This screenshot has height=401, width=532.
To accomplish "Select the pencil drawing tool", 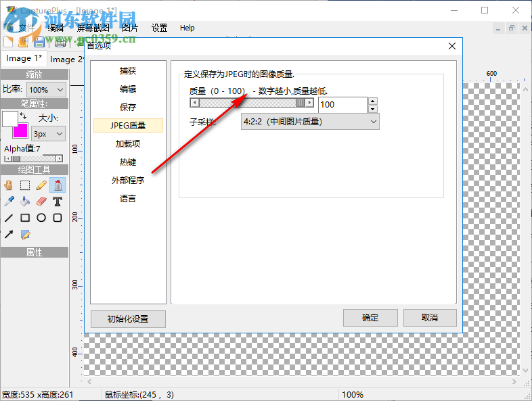I will tap(41, 185).
